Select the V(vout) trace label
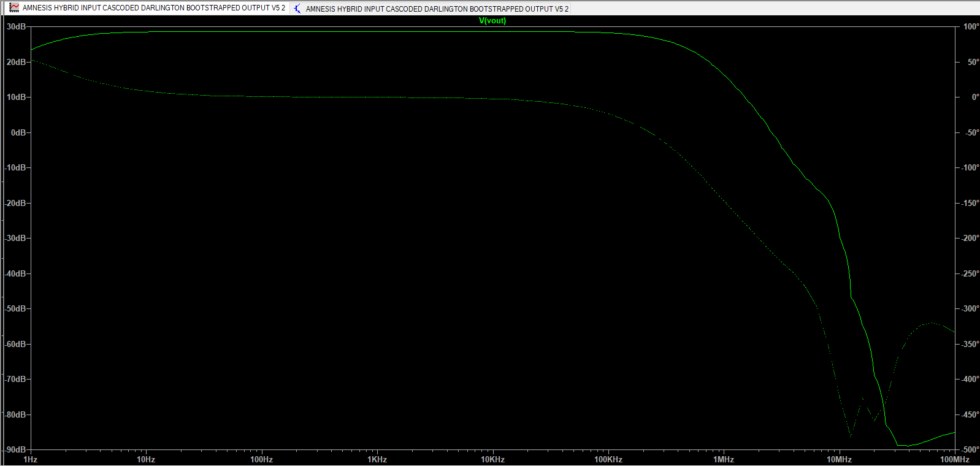 pos(492,21)
